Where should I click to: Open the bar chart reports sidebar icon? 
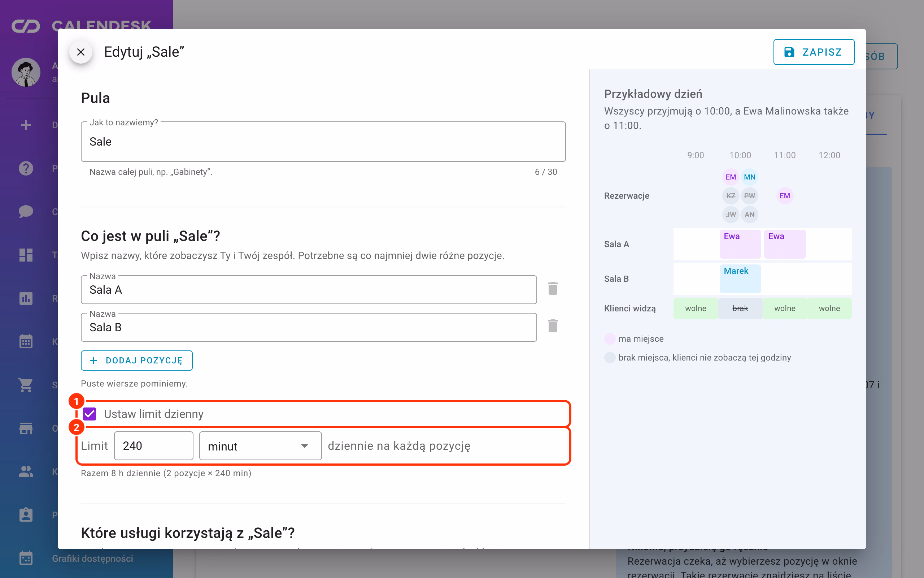[26, 298]
